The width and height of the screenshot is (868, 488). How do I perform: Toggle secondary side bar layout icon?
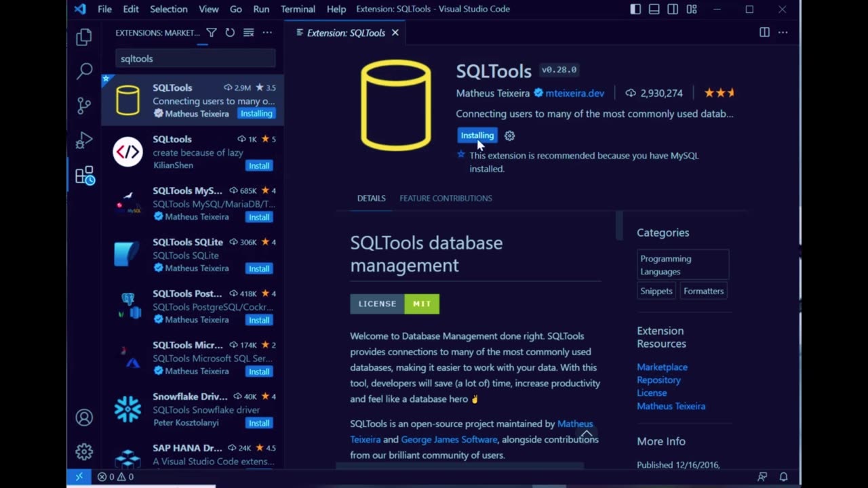pyautogui.click(x=673, y=9)
